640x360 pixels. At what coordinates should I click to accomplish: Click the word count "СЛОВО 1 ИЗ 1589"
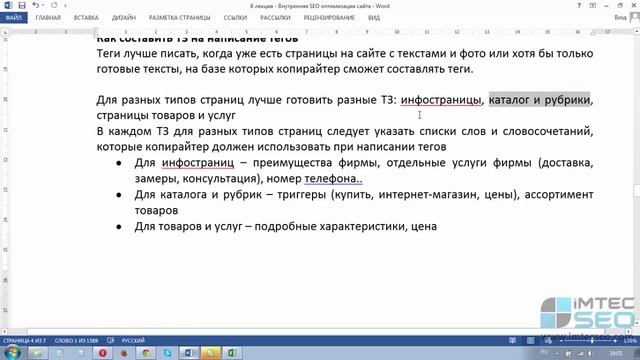coord(76,340)
